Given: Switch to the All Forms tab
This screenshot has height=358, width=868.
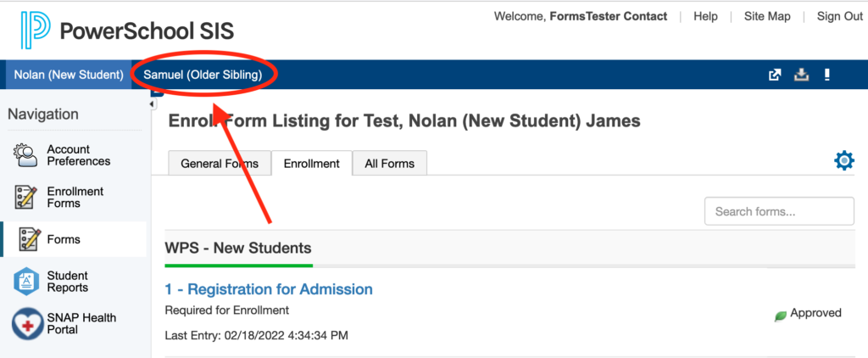Looking at the screenshot, I should [x=390, y=164].
